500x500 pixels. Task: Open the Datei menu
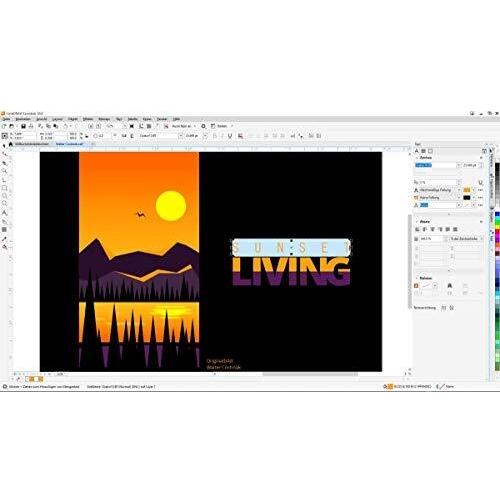point(6,119)
